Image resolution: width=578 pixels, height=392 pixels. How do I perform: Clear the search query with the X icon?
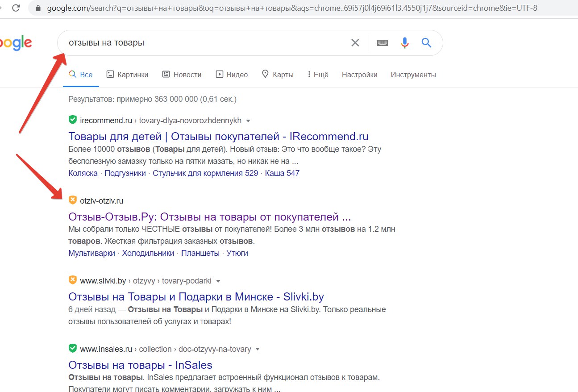(355, 43)
